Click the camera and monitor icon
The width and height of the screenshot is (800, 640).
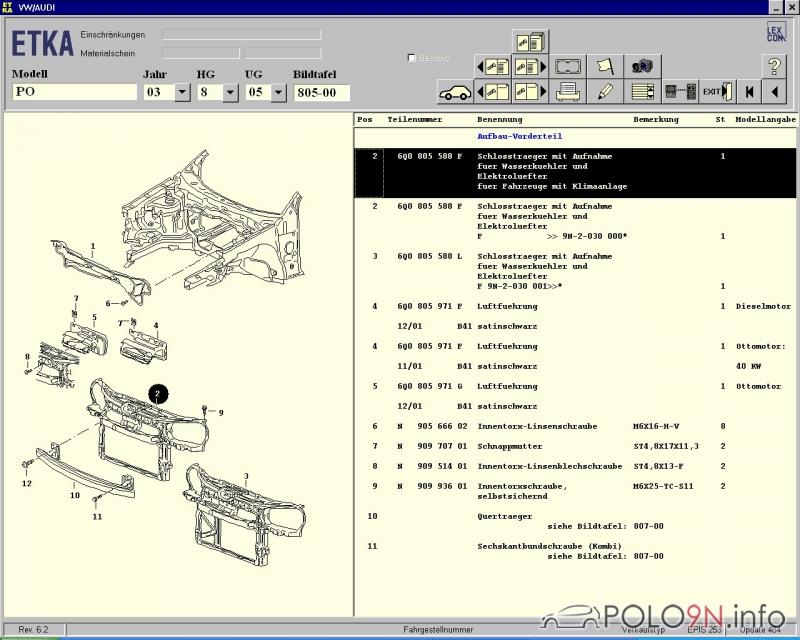click(x=642, y=66)
